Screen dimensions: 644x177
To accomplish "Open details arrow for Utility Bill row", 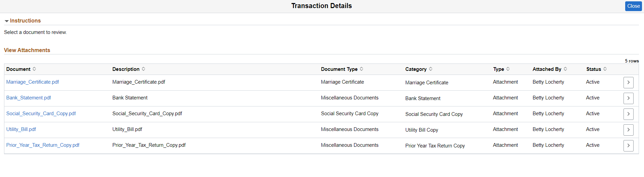I will coord(628,130).
